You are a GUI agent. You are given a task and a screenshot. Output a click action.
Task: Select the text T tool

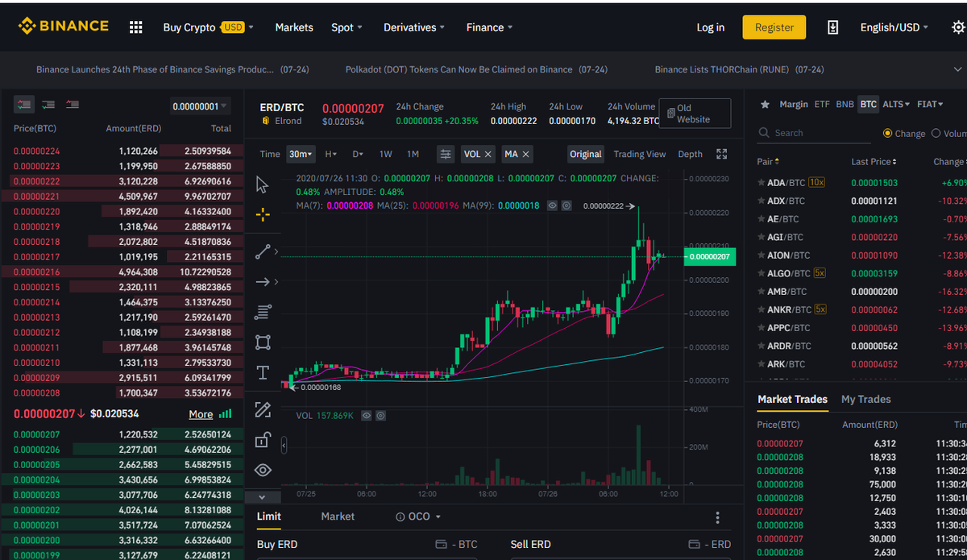[263, 372]
